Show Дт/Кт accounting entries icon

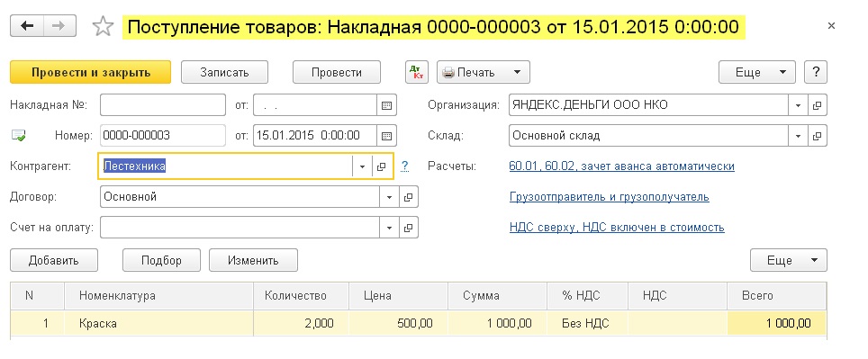[417, 73]
